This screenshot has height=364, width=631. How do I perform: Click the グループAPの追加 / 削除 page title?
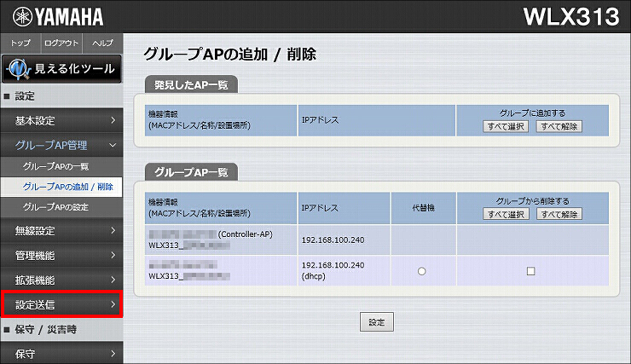[x=229, y=55]
